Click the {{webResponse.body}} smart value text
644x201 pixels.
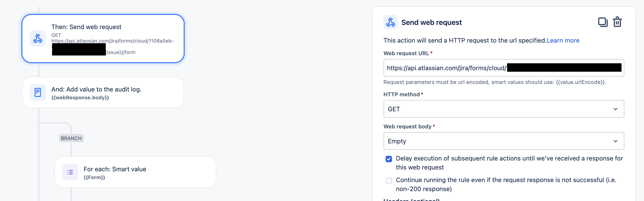80,98
